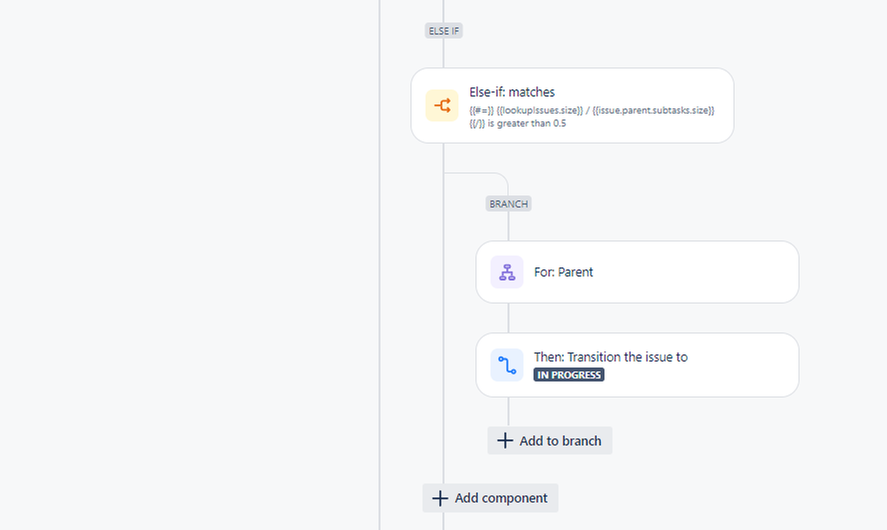
Task: Click the Add component button
Action: tap(490, 498)
